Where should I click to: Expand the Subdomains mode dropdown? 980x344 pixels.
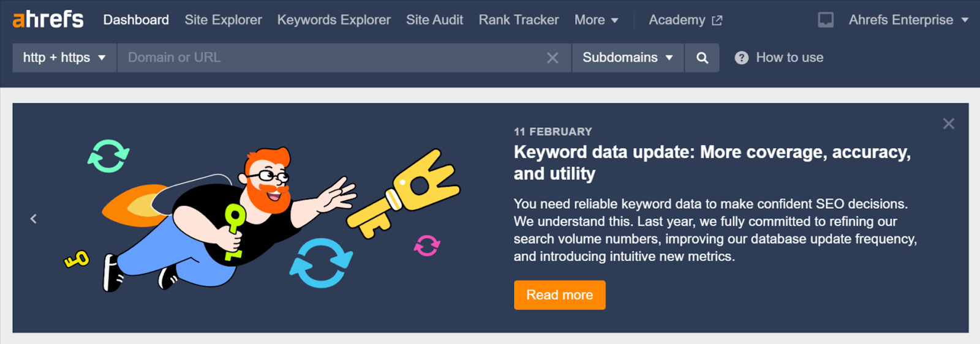[627, 58]
